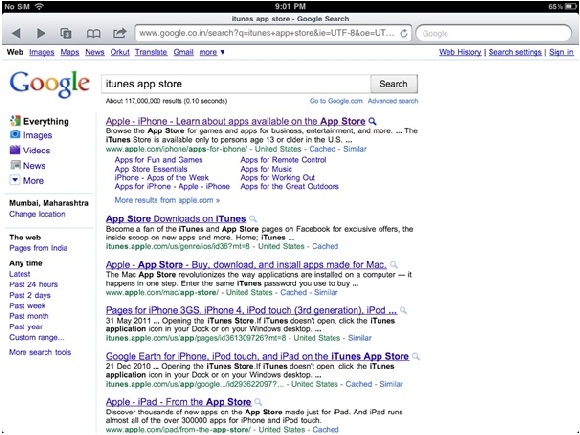Image resolution: width=580 pixels, height=435 pixels.
Task: Open 'App Store Downloads on iTunes' result
Action: 176,219
